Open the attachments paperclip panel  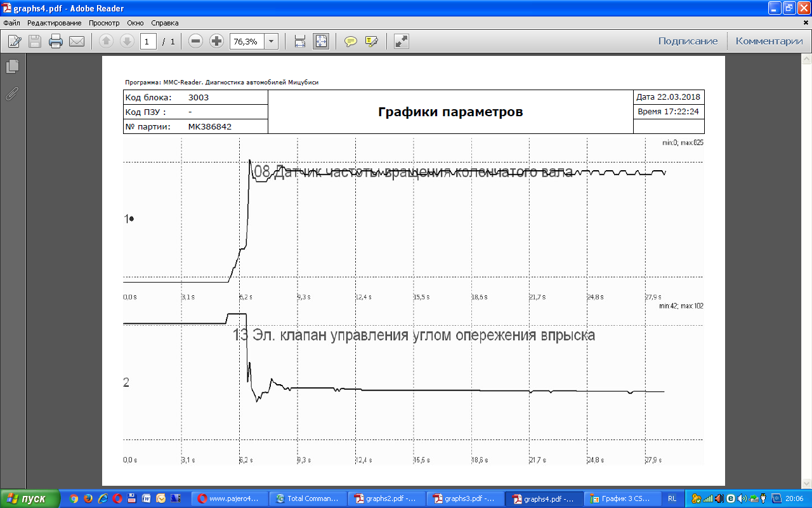[12, 94]
